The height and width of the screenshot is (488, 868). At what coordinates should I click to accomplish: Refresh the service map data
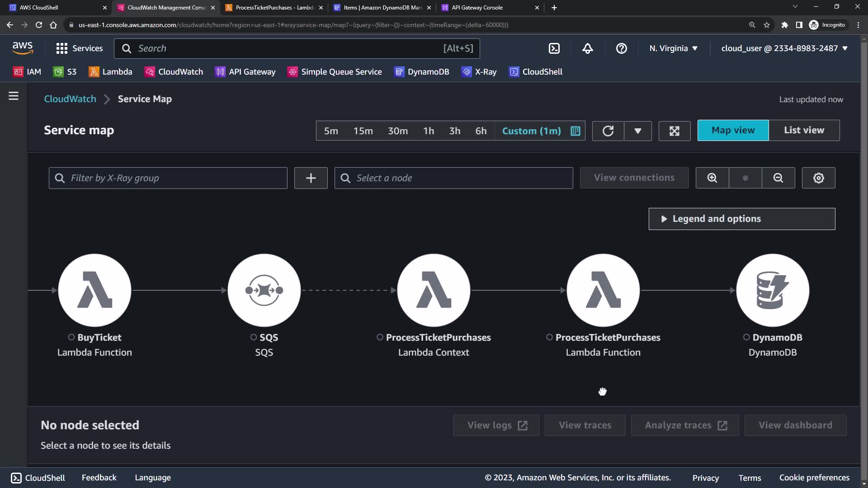tap(608, 131)
